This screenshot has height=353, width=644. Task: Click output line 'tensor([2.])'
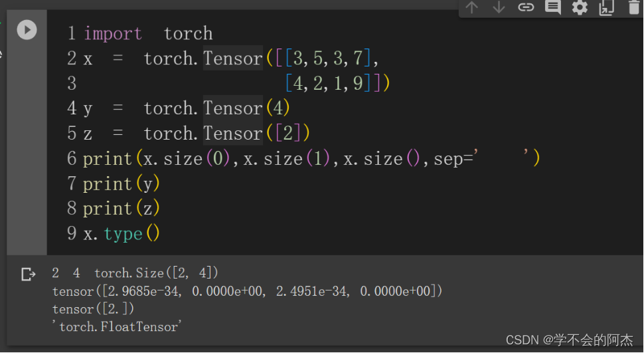click(x=93, y=309)
